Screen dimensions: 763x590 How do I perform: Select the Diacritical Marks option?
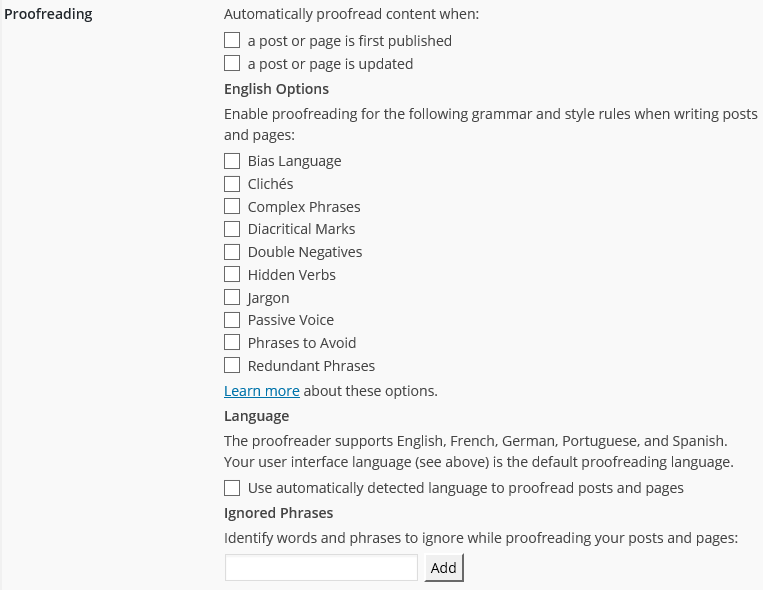[x=232, y=229]
